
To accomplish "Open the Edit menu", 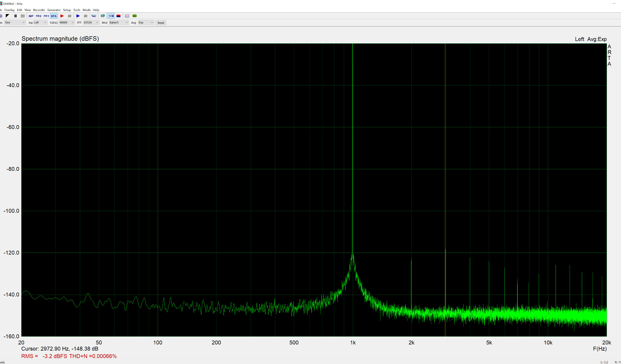I will [19, 10].
